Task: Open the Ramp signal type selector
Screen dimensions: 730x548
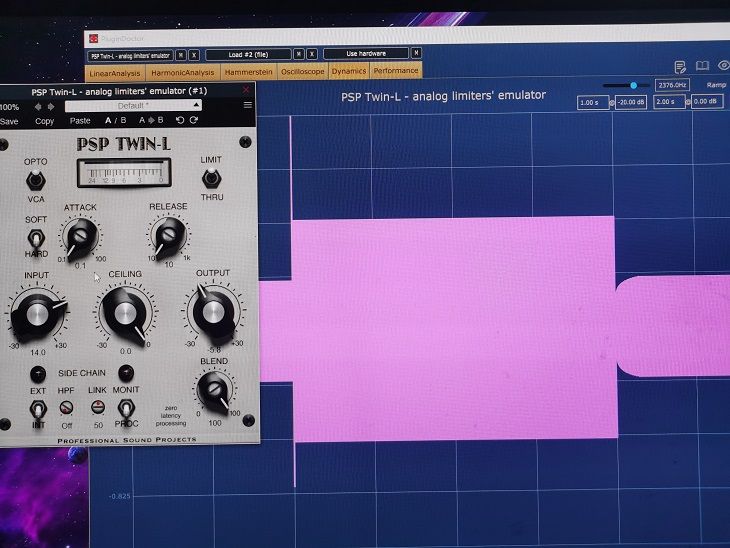Action: pos(716,85)
